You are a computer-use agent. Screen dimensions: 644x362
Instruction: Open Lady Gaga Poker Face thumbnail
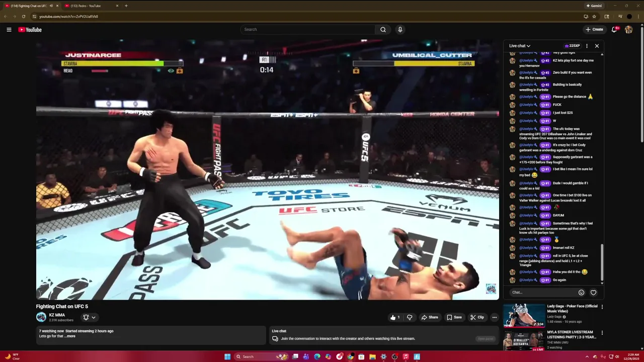524,315
